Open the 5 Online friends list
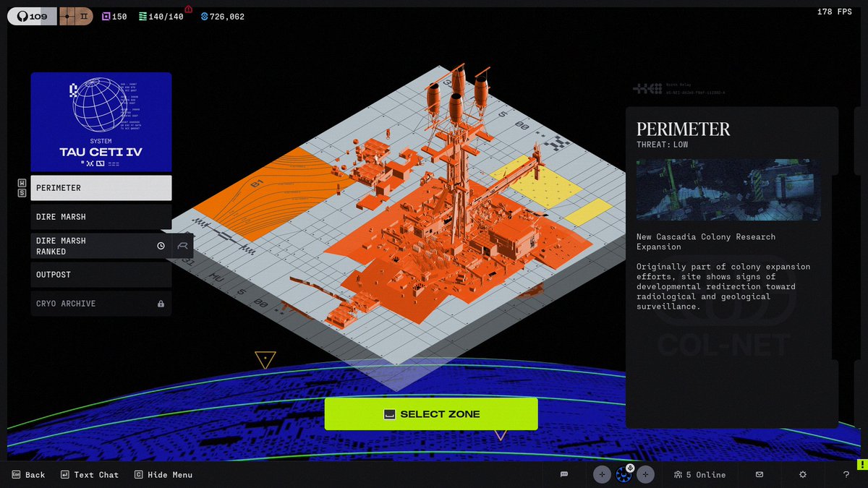Viewport: 868px width, 488px height. click(699, 475)
